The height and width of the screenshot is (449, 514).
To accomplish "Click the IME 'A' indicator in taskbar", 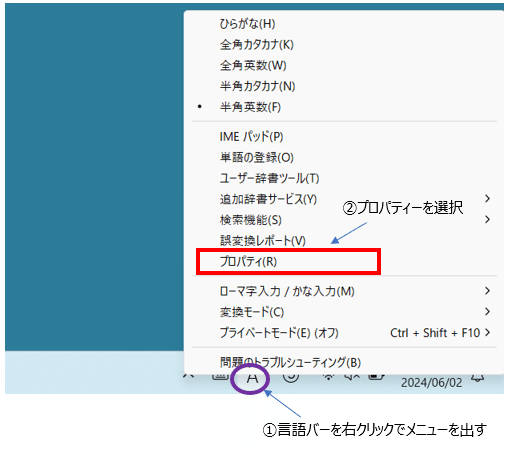I will pyautogui.click(x=252, y=378).
